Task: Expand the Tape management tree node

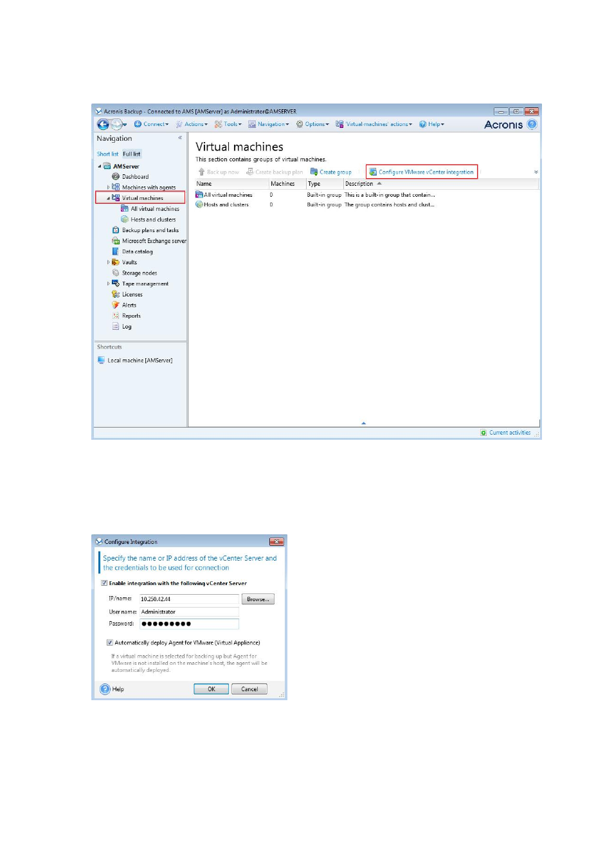Action: coord(108,284)
